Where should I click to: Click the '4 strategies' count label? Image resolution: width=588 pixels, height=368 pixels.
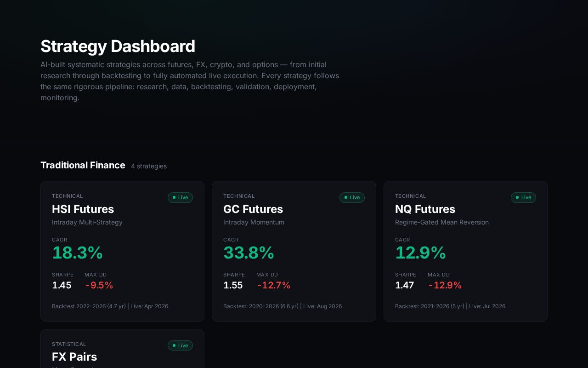point(149,166)
